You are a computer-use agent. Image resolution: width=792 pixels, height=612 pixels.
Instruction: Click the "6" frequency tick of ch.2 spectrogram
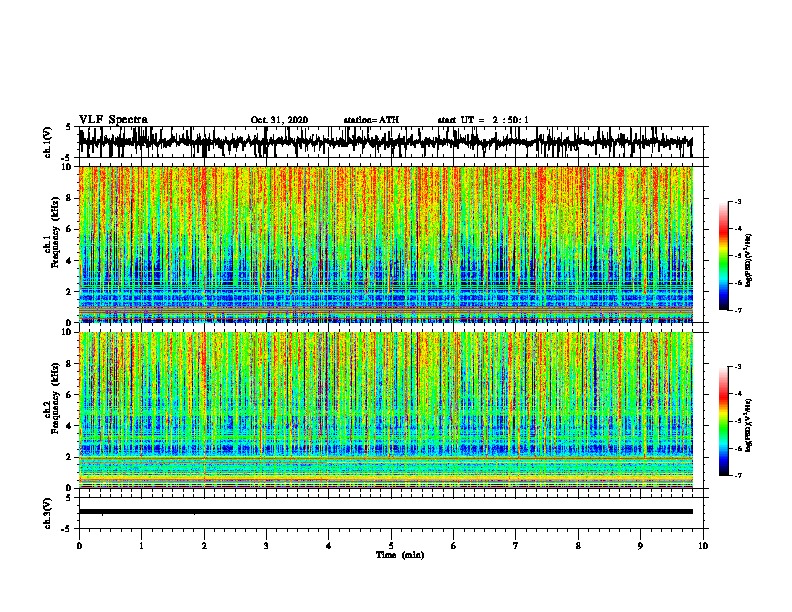coord(69,395)
